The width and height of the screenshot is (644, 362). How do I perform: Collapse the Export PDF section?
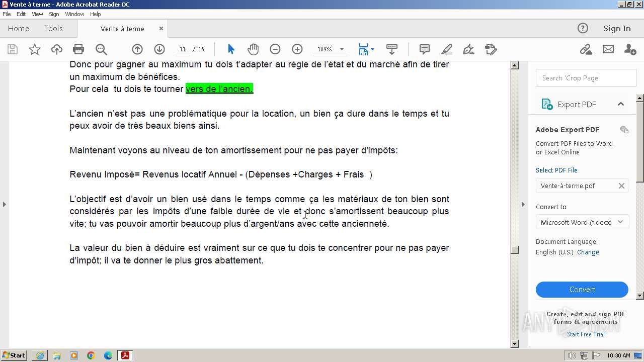tap(621, 104)
